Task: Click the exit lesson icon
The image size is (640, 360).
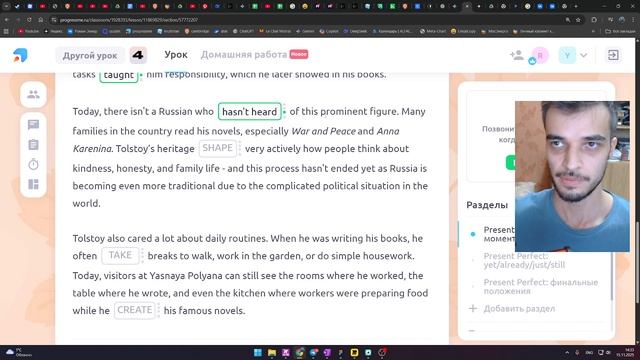Action: click(x=613, y=55)
